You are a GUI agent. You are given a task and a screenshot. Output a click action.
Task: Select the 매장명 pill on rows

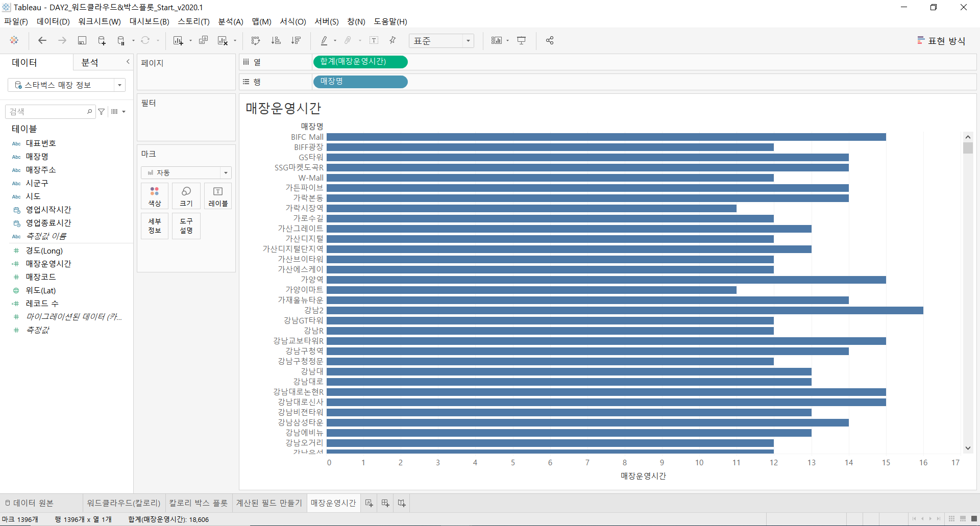[x=360, y=82]
